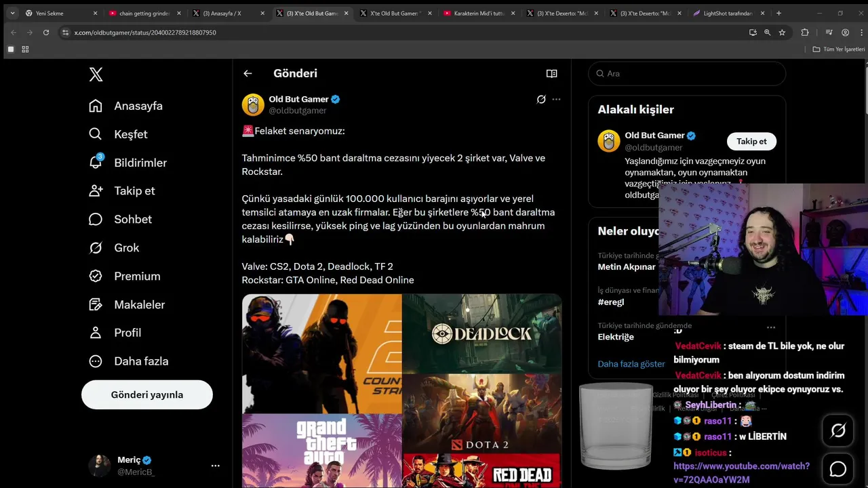Open the YouTube link in chat
This screenshot has height=488, width=868.
[x=741, y=473]
